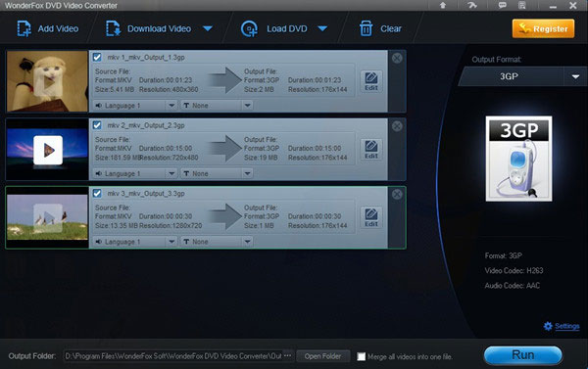This screenshot has height=369, width=588.
Task: Click the Audio Codec: AAC text
Action: click(x=513, y=286)
